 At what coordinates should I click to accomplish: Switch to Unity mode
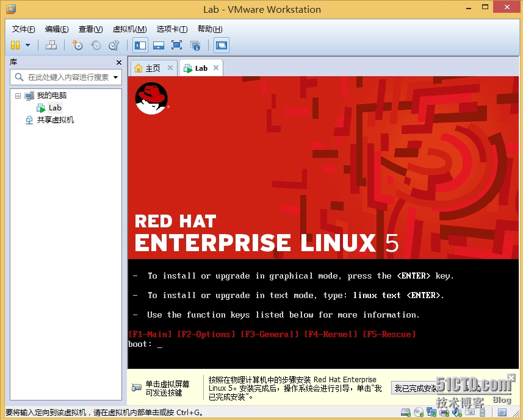195,45
